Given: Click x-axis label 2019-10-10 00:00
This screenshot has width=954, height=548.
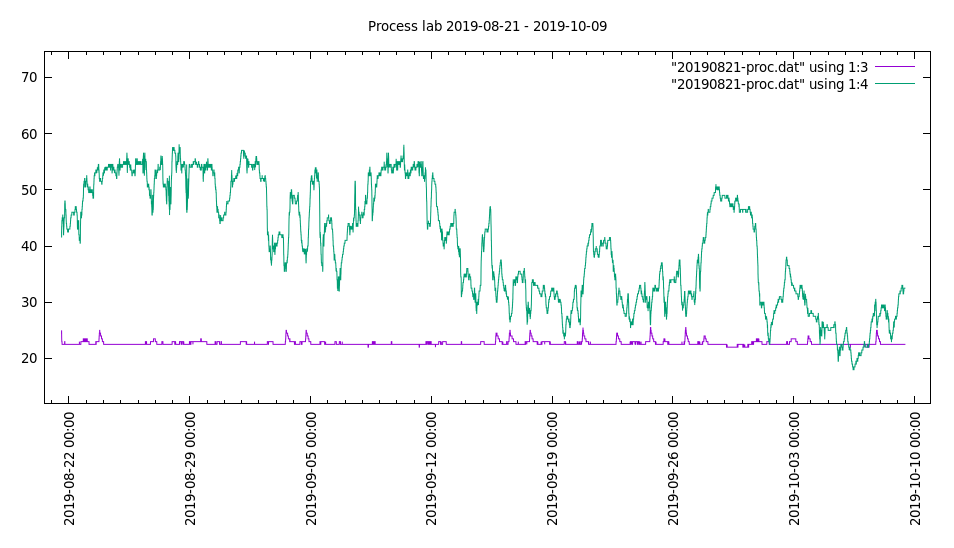Looking at the screenshot, I should (x=914, y=468).
